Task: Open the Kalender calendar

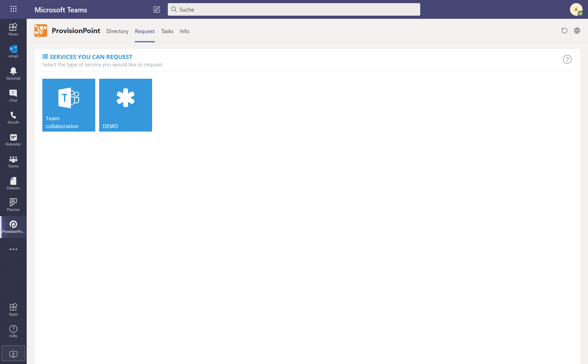Action: [13, 139]
